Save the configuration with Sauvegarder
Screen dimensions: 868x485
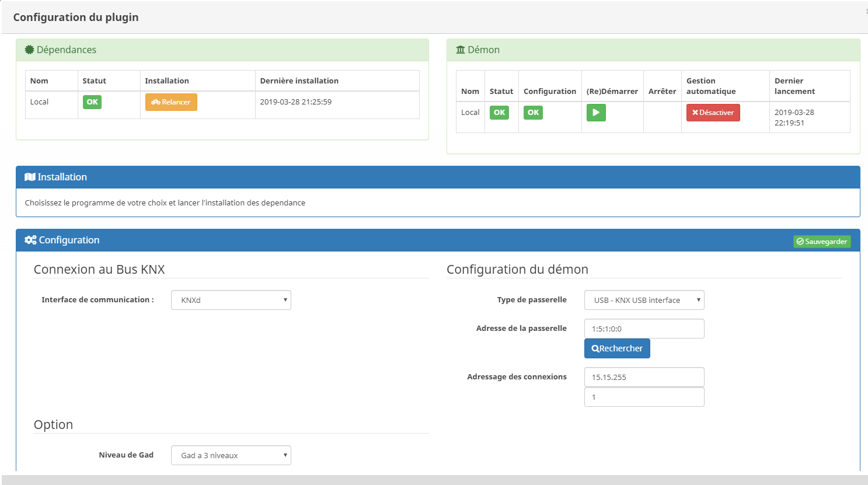coord(822,242)
